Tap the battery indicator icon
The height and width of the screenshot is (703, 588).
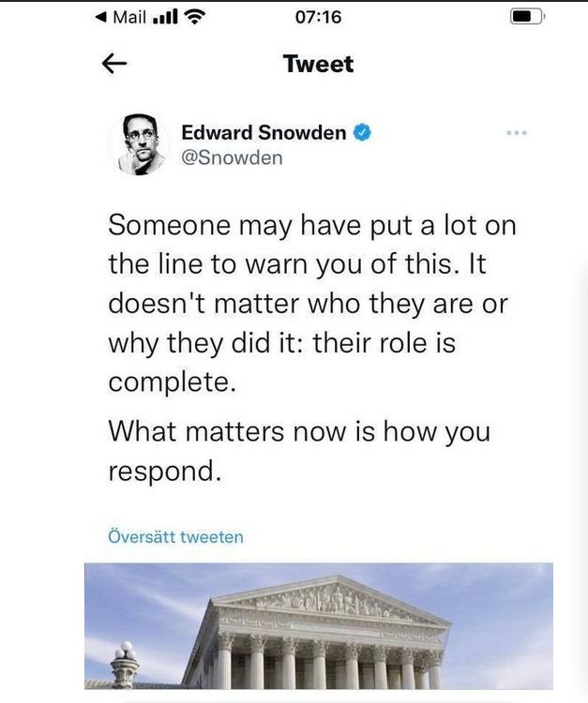pos(525,17)
